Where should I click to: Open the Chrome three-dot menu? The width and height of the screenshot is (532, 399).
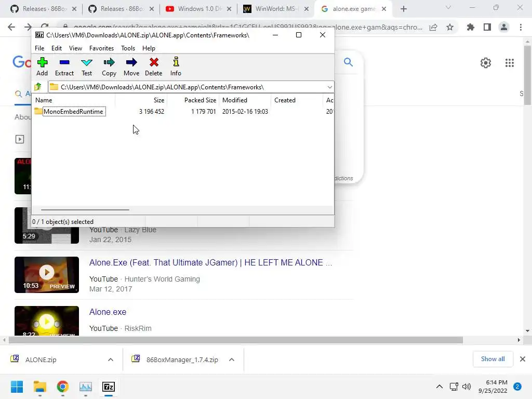pos(521,27)
